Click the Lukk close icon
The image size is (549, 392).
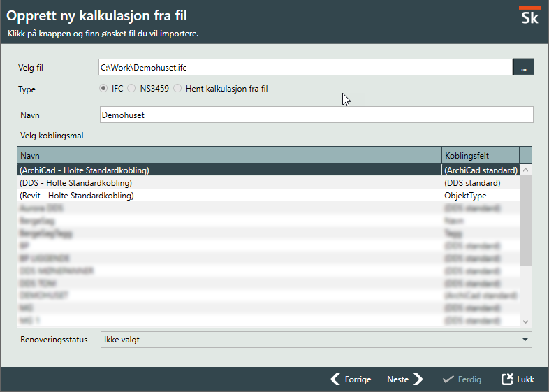[x=508, y=379]
